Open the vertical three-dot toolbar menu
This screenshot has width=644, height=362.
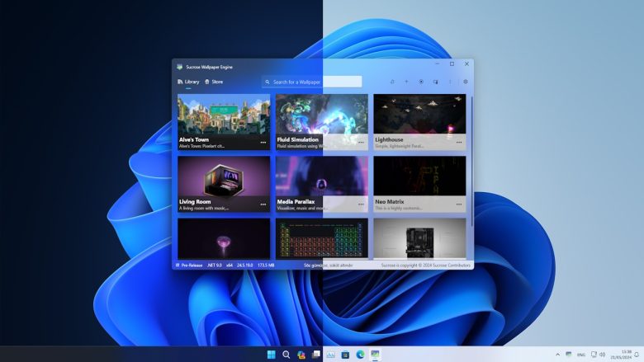coord(450,82)
